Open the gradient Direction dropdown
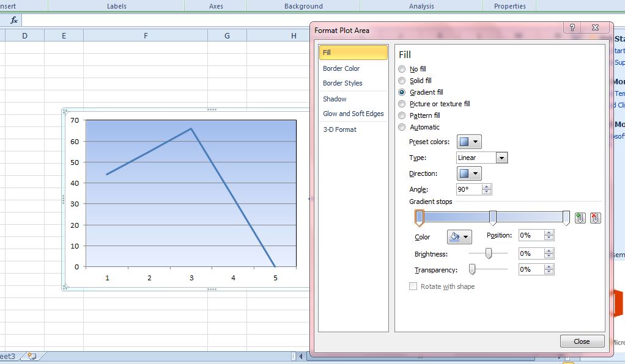The image size is (625, 364). pos(470,173)
